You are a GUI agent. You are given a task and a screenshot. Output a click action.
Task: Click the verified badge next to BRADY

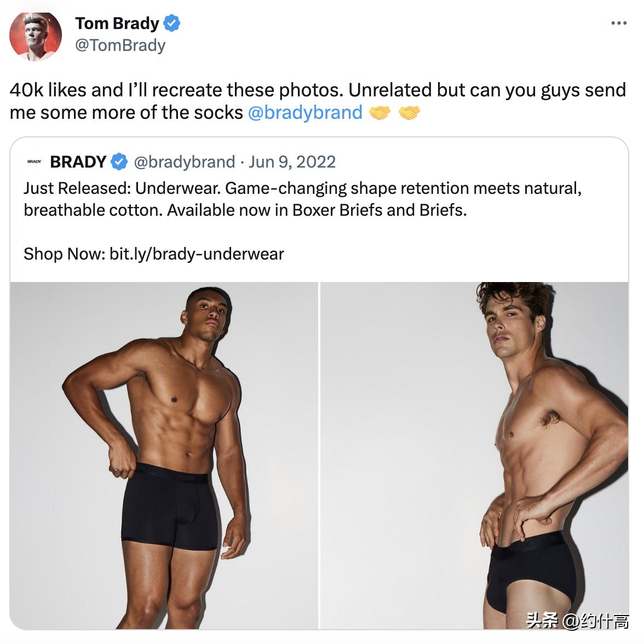(119, 162)
